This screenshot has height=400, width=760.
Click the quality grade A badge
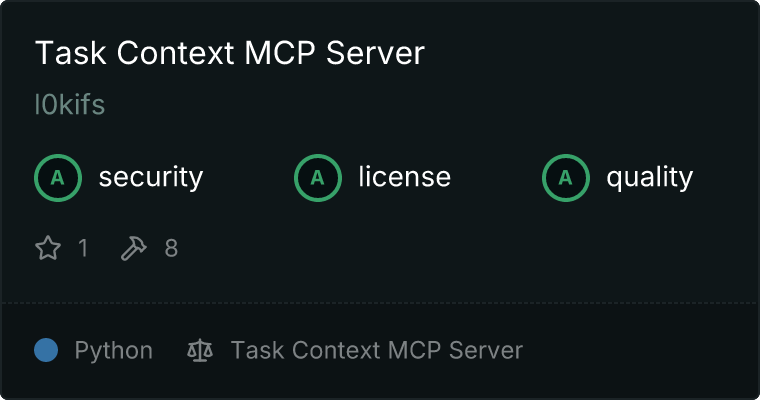coord(566,178)
